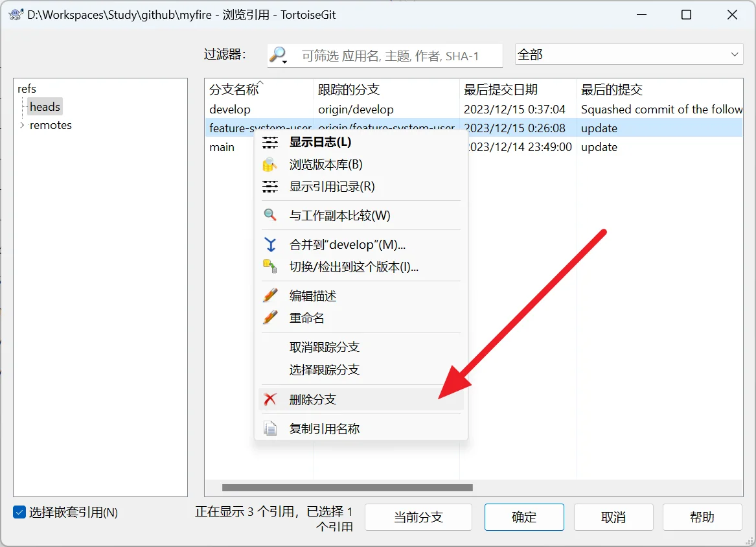Click the 确定 button

(x=523, y=517)
